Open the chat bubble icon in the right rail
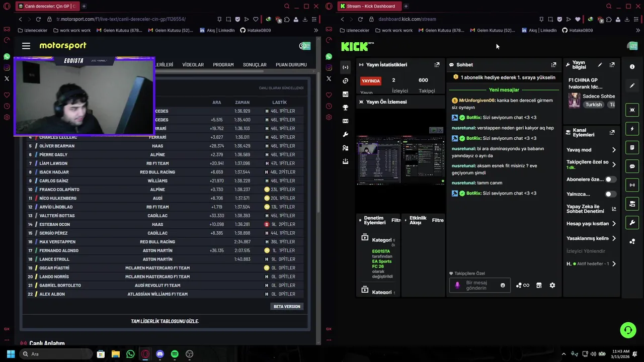644x362 pixels. pos(632,166)
